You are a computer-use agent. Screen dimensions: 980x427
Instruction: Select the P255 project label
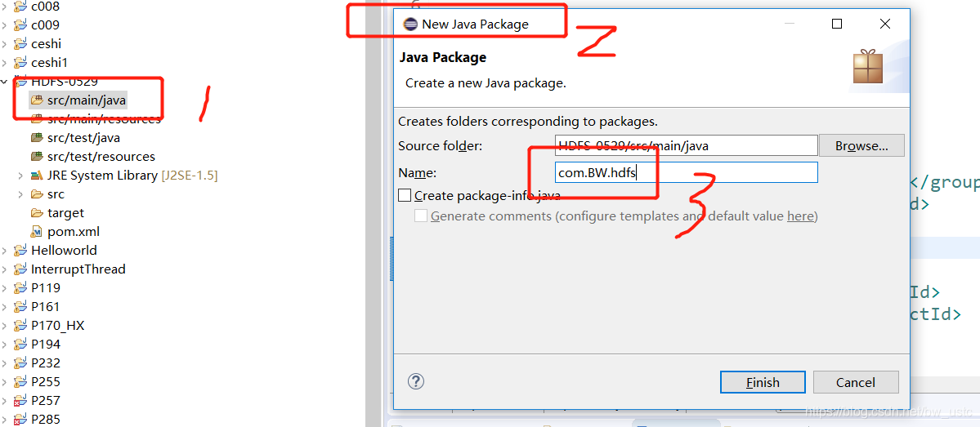click(46, 381)
